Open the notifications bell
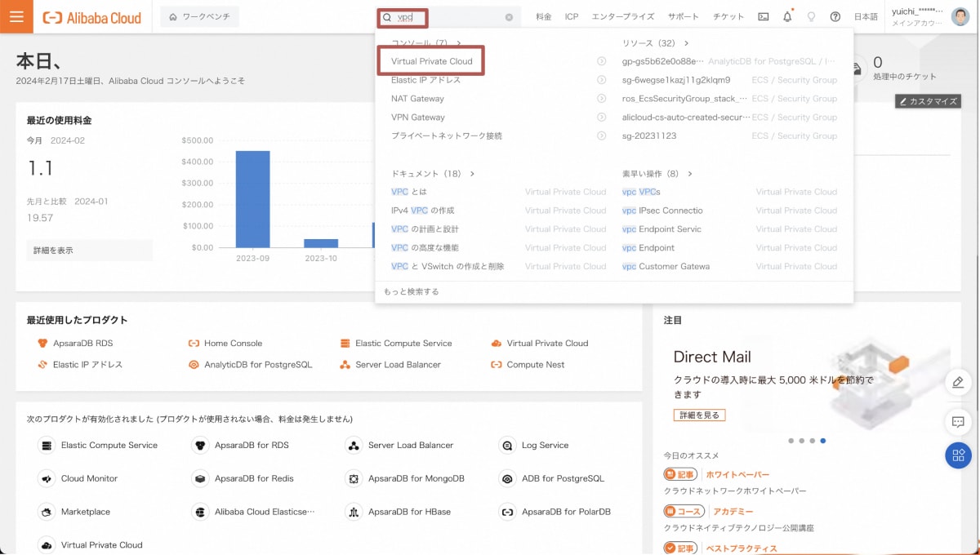Image resolution: width=980 pixels, height=555 pixels. (x=787, y=16)
